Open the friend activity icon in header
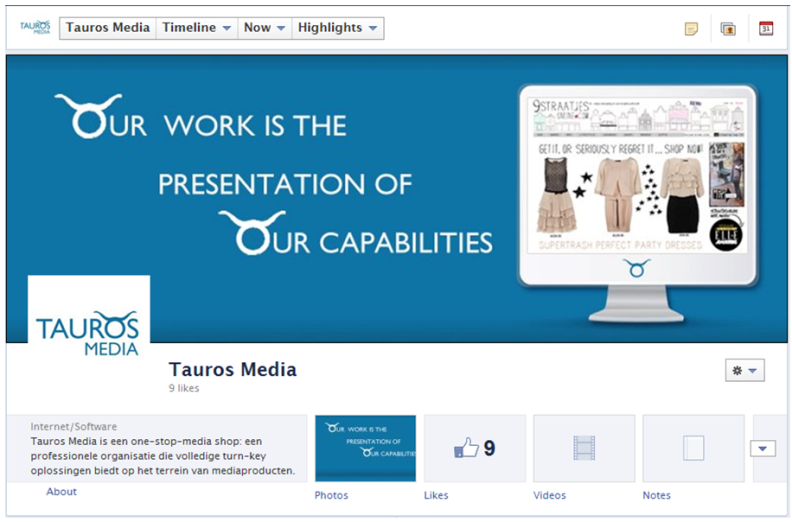Screen dimensions: 792x522 pos(728,29)
